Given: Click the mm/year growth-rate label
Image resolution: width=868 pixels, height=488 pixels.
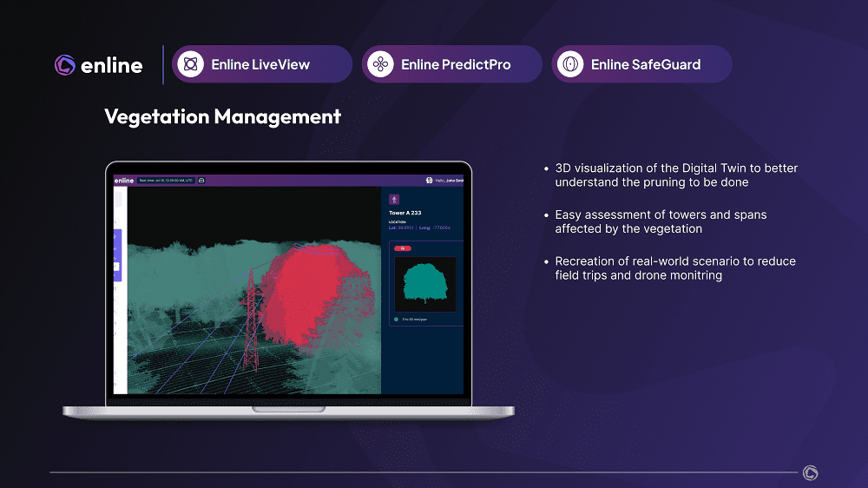Looking at the screenshot, I should point(415,320).
